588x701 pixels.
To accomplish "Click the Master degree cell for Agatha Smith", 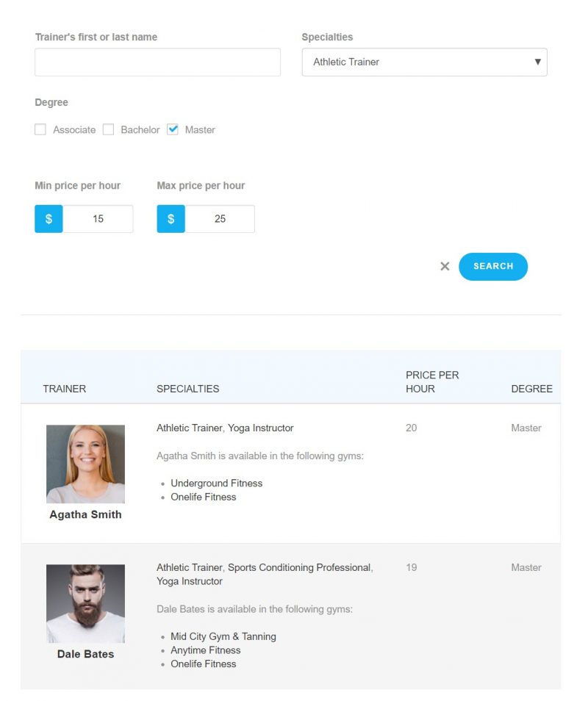I will pos(526,428).
